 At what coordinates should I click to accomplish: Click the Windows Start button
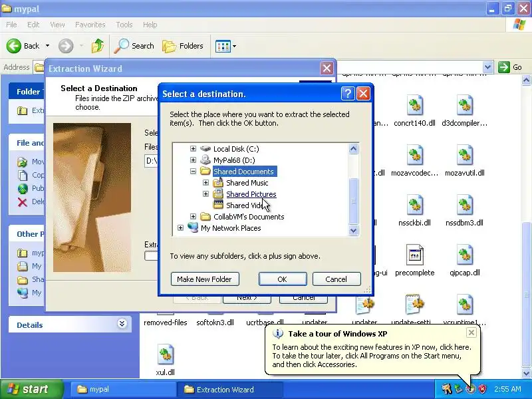tap(31, 389)
